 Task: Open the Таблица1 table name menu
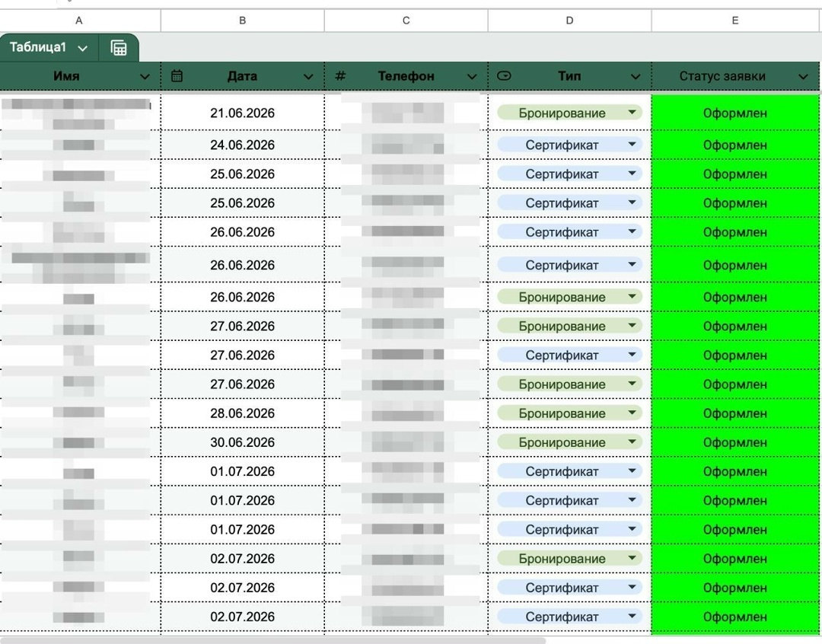coord(82,48)
